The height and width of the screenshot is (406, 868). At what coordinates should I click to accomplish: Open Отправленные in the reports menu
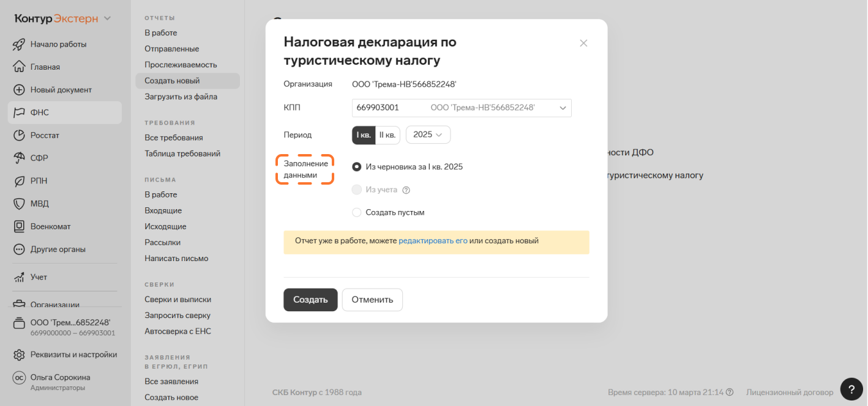click(x=171, y=49)
